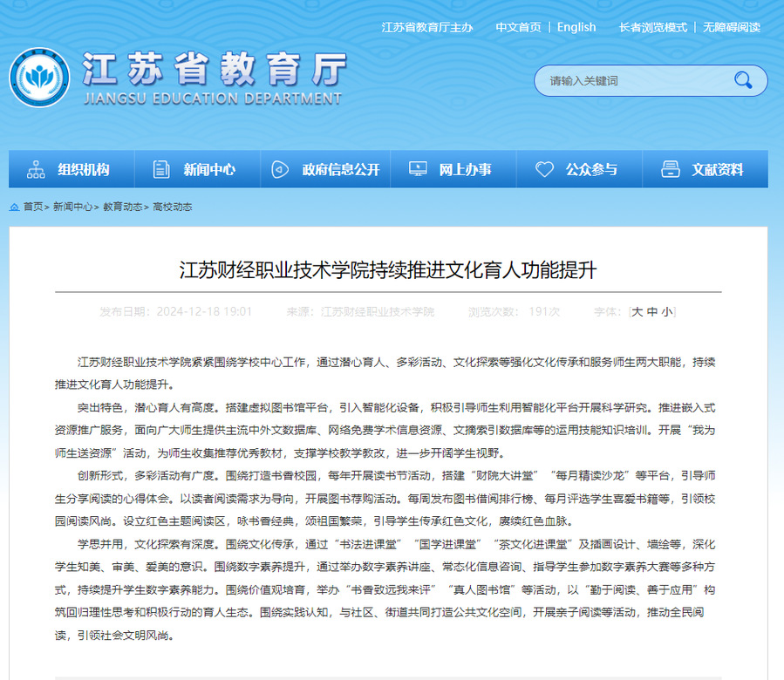784x680 pixels.
Task: Click the 政府信息公开 circular icon
Action: coord(280,169)
